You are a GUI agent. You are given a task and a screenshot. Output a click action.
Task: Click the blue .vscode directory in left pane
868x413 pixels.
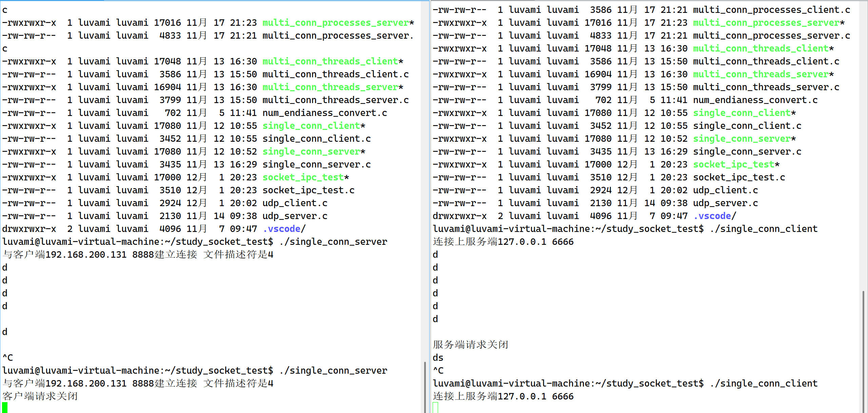click(281, 229)
